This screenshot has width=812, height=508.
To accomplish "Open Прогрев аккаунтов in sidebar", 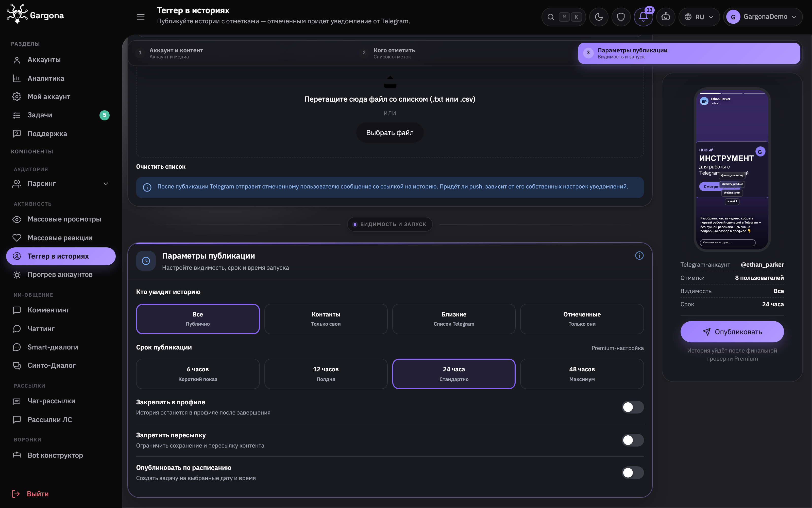I will [x=61, y=275].
